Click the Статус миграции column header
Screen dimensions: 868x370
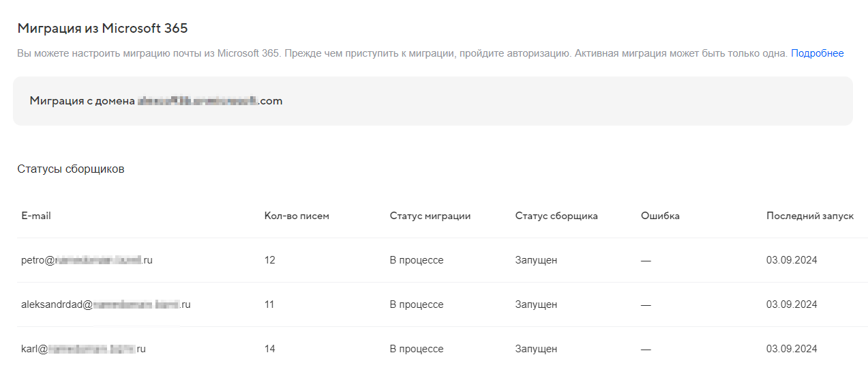coord(430,216)
